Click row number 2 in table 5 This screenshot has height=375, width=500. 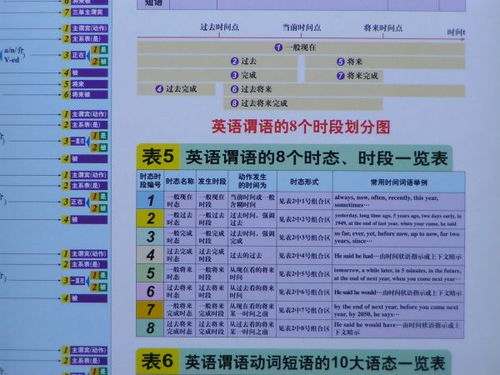click(150, 219)
